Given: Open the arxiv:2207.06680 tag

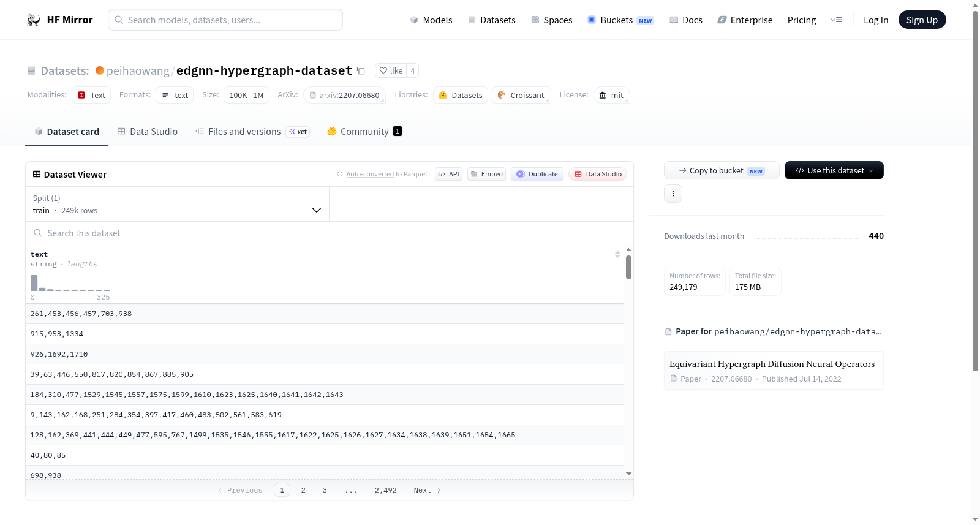Looking at the screenshot, I should pyautogui.click(x=344, y=95).
